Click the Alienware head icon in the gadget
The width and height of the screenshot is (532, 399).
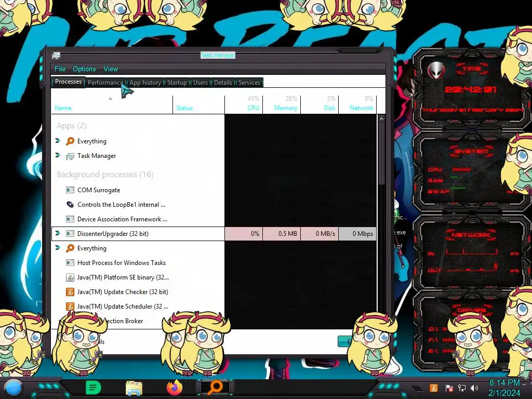[x=436, y=71]
